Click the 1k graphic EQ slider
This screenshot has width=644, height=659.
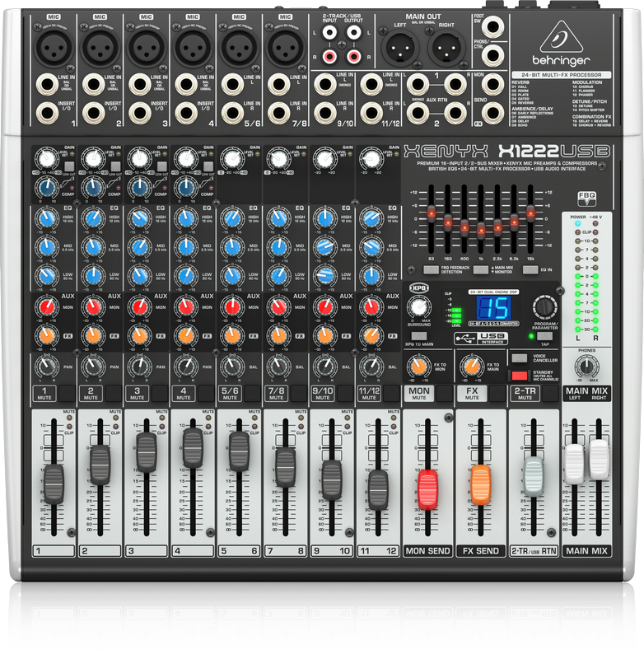click(481, 229)
